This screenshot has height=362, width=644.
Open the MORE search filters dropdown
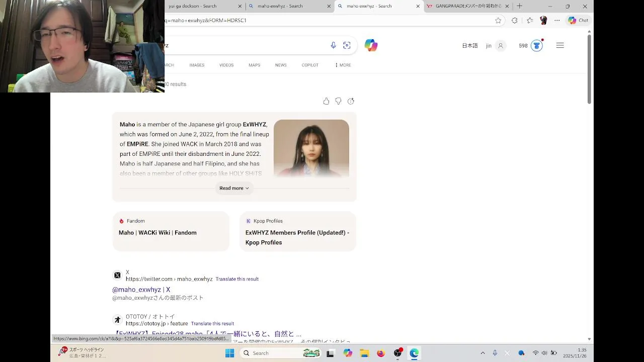click(x=343, y=65)
